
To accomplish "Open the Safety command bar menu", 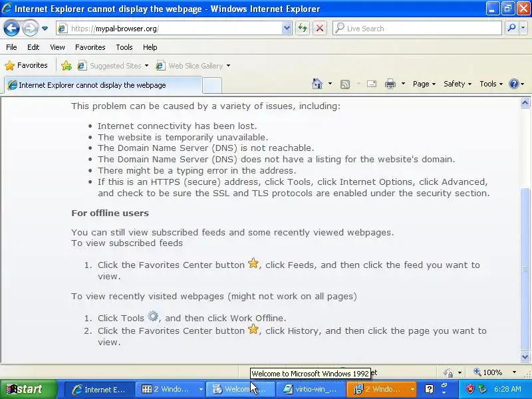I will 458,84.
